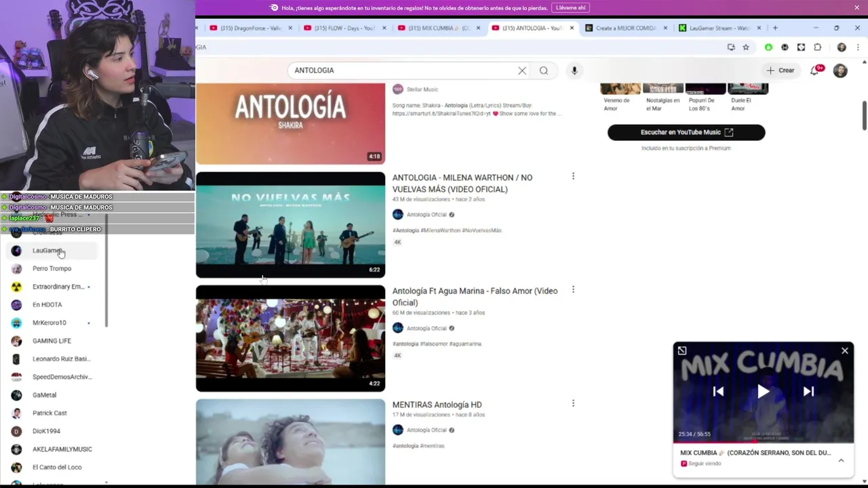
Task: Close the Create a MEJOR COMIDA tab
Action: point(665,28)
